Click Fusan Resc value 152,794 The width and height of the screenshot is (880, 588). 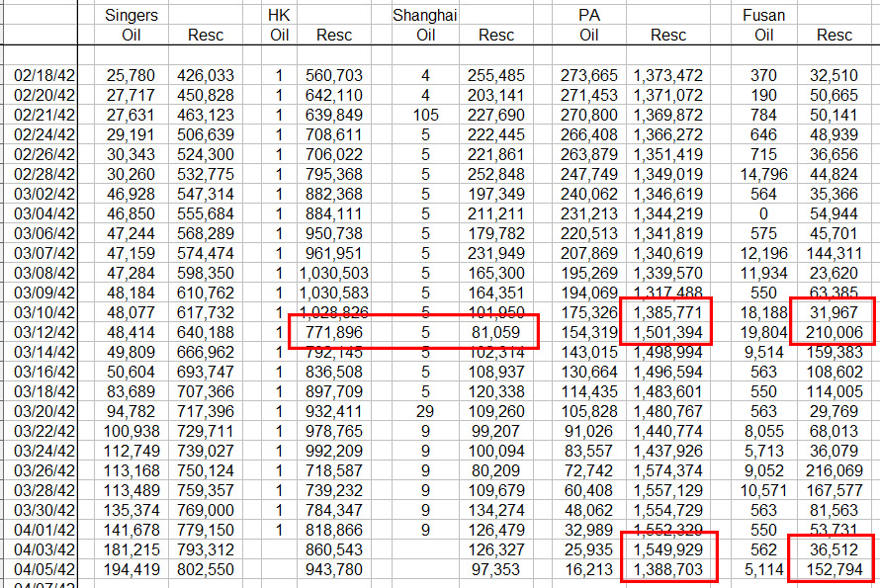pyautogui.click(x=834, y=569)
